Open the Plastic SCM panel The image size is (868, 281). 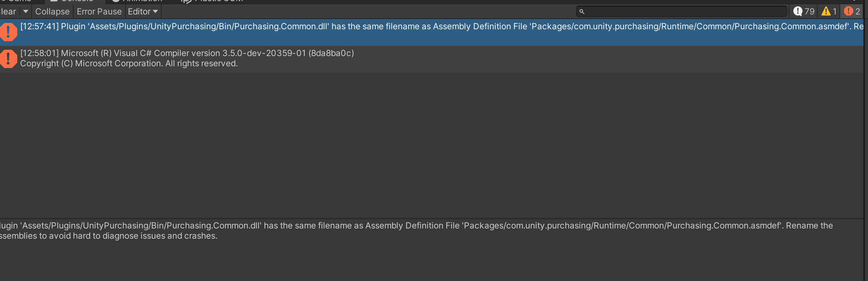point(211,1)
